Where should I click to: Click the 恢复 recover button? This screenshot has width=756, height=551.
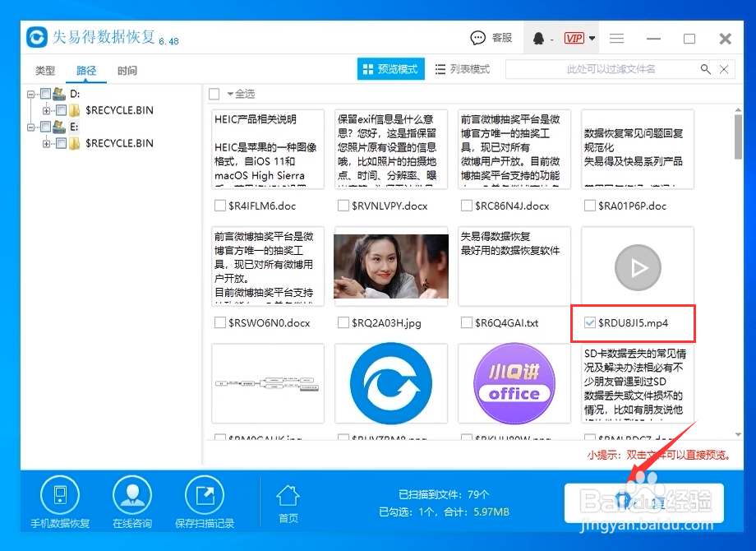pyautogui.click(x=645, y=502)
